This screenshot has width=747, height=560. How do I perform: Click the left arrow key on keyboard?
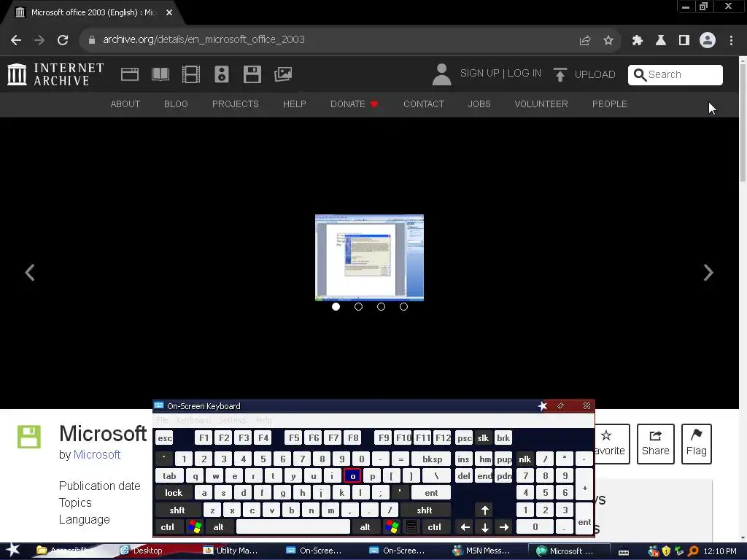pos(465,526)
